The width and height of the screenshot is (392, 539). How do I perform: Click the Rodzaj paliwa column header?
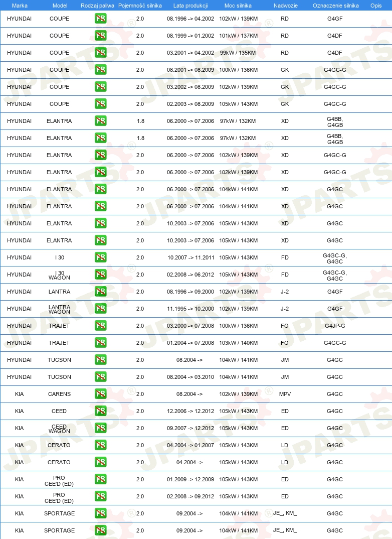point(97,6)
